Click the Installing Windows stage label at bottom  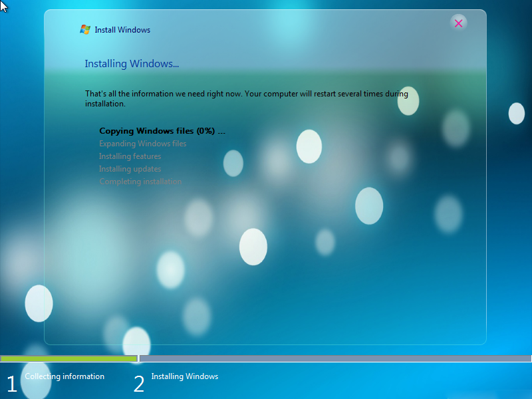click(x=185, y=376)
